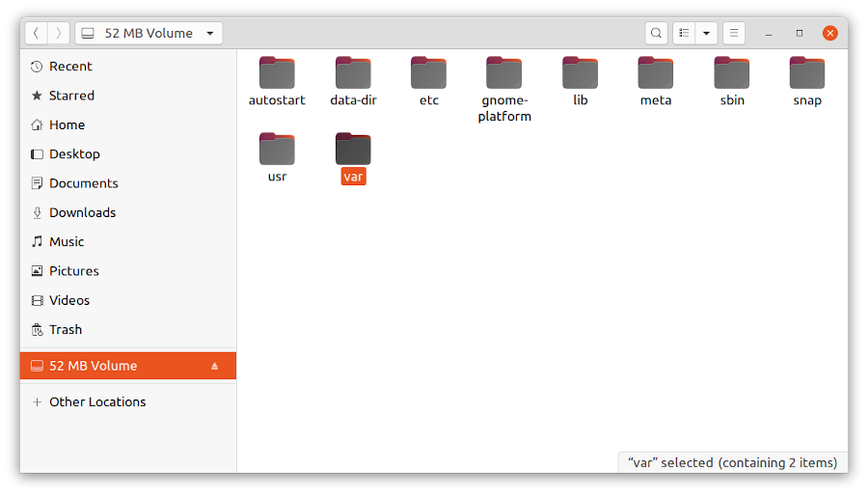Select 52 MB Volume in the sidebar

128,366
